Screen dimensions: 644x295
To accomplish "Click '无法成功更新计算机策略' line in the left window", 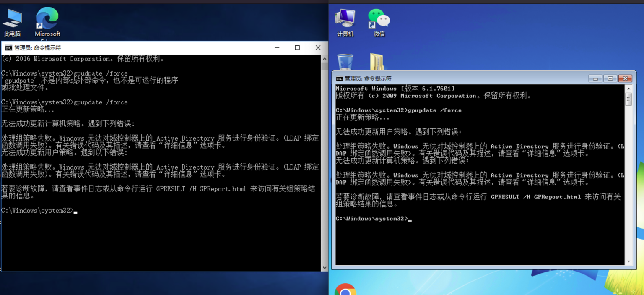I will 68,124.
